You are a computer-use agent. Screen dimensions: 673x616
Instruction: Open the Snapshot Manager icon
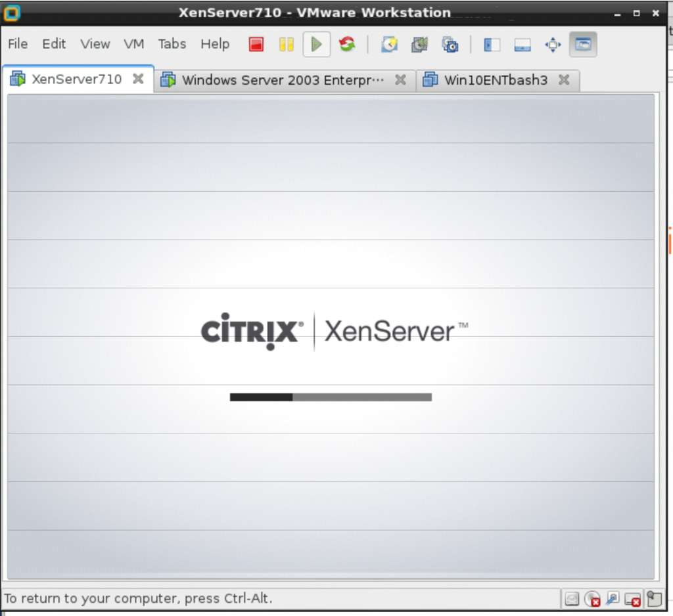(x=450, y=44)
